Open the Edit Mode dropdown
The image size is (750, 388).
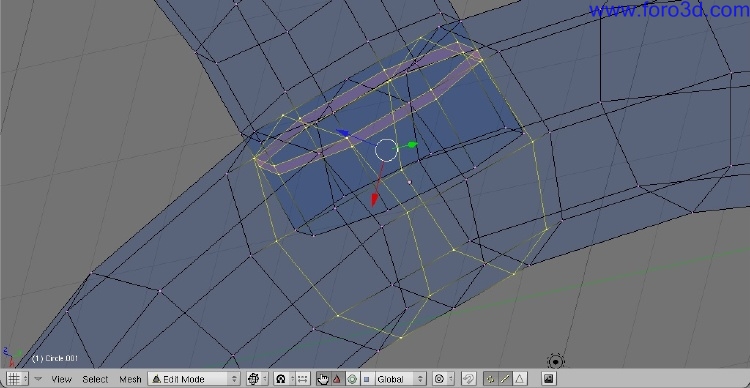click(x=194, y=379)
